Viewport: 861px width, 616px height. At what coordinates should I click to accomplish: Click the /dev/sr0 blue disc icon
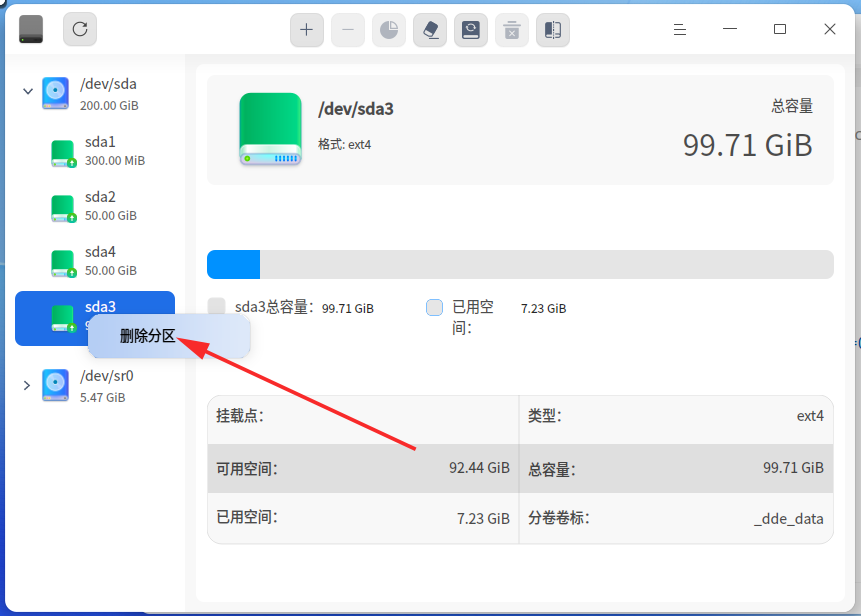point(55,385)
